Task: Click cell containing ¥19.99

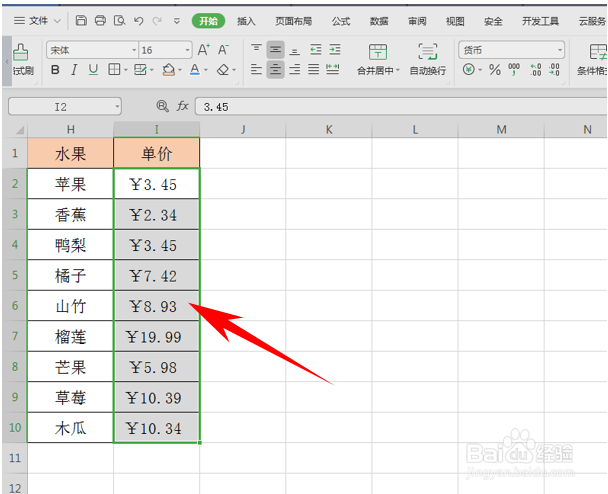Action: (x=157, y=337)
